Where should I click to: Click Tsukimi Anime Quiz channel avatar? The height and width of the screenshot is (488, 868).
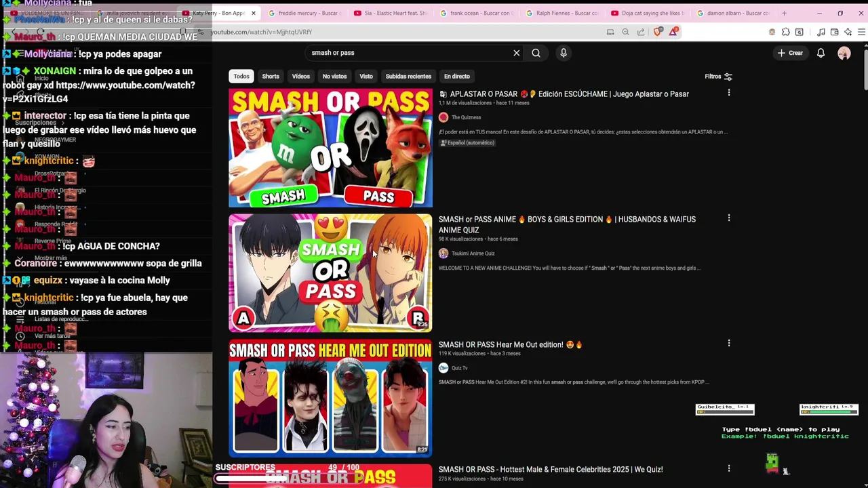[x=443, y=253]
